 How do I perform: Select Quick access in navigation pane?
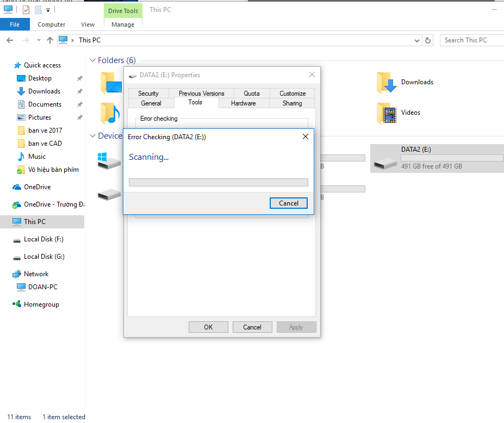(x=42, y=65)
